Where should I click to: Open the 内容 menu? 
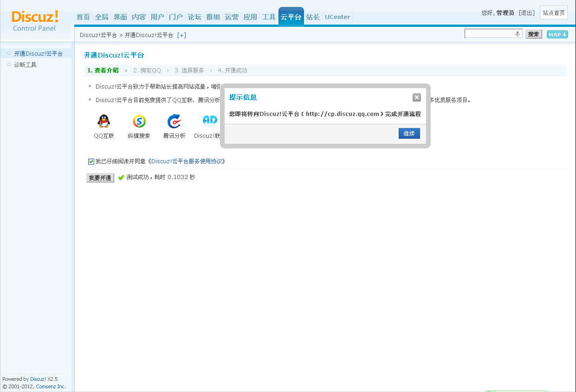point(139,17)
